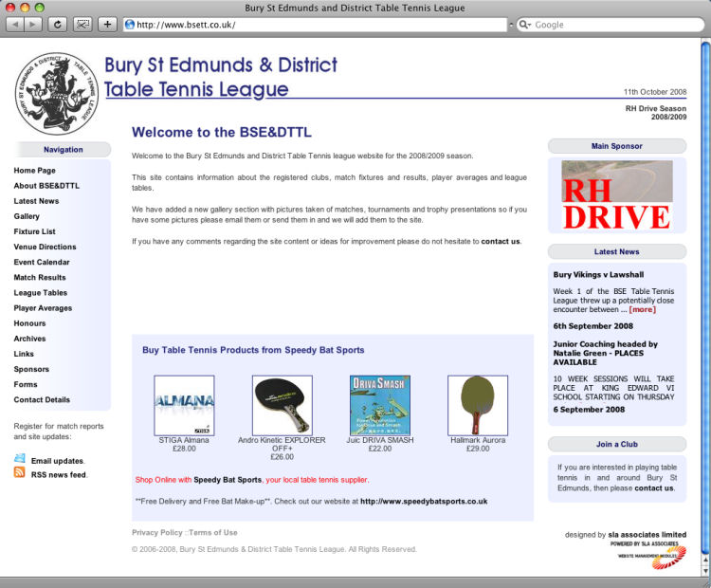Image resolution: width=711 pixels, height=588 pixels.
Task: Open the Gallery navigation link
Action: pyautogui.click(x=27, y=216)
